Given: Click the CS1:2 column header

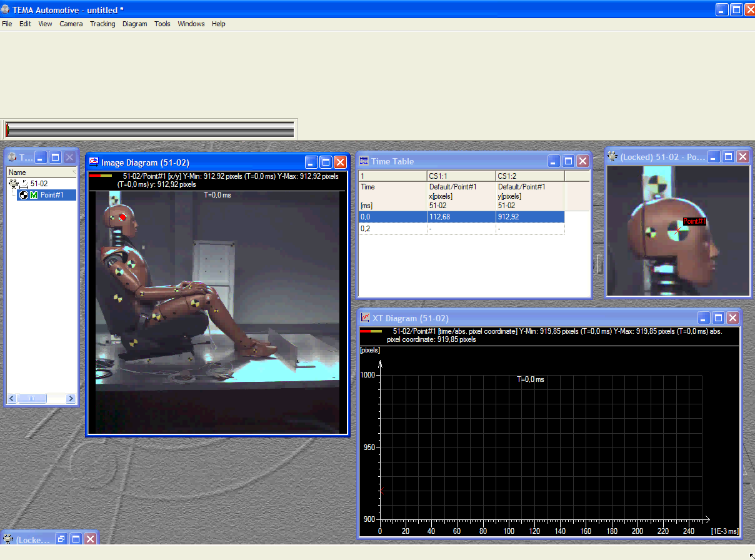Looking at the screenshot, I should [530, 176].
